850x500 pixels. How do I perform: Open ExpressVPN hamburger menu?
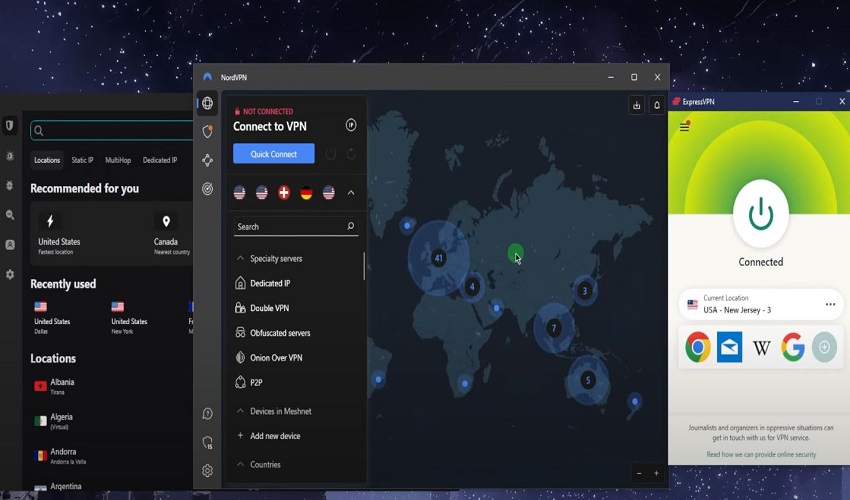[x=685, y=127]
